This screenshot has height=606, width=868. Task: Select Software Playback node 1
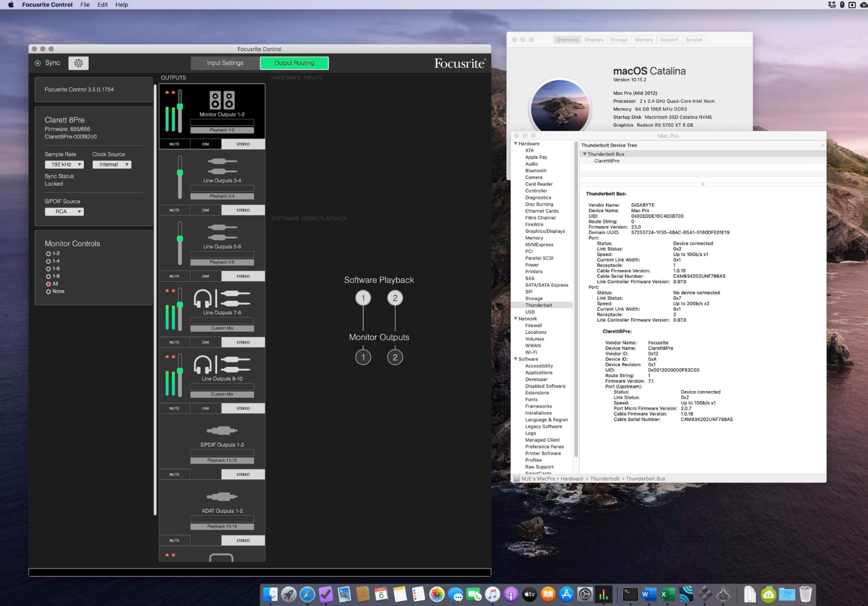click(x=363, y=298)
